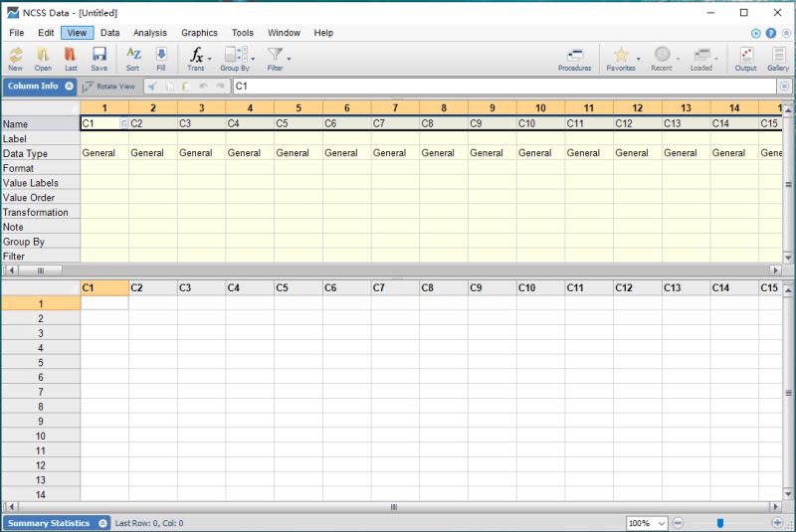Open the Graphics menu
Screen dimensions: 796x532
coord(199,33)
